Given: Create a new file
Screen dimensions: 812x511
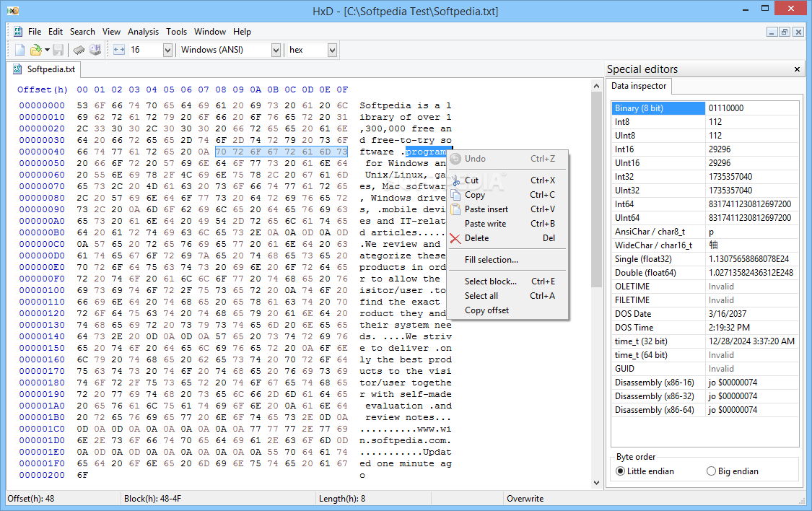Looking at the screenshot, I should [19, 49].
